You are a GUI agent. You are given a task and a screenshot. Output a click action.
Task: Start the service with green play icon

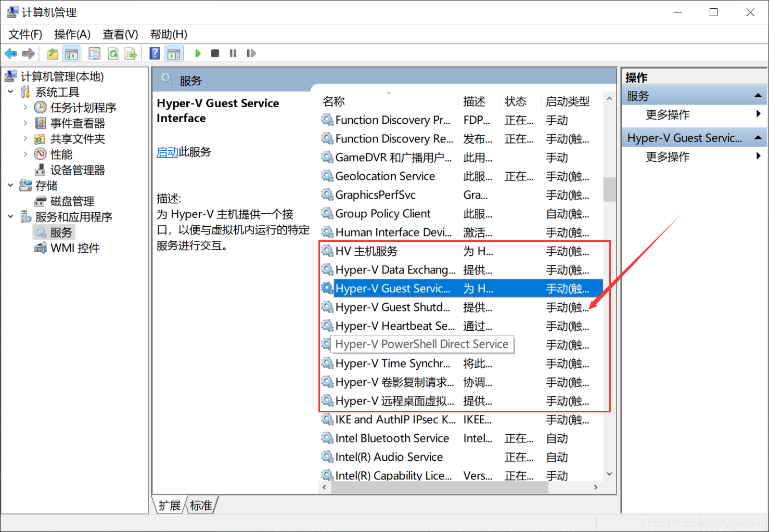pos(198,53)
